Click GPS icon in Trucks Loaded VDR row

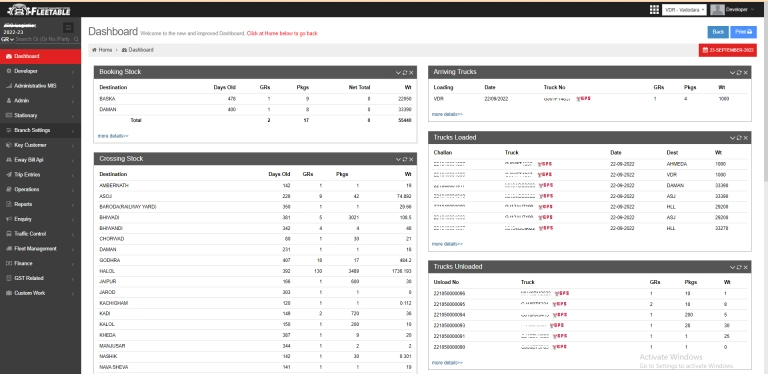coord(545,175)
